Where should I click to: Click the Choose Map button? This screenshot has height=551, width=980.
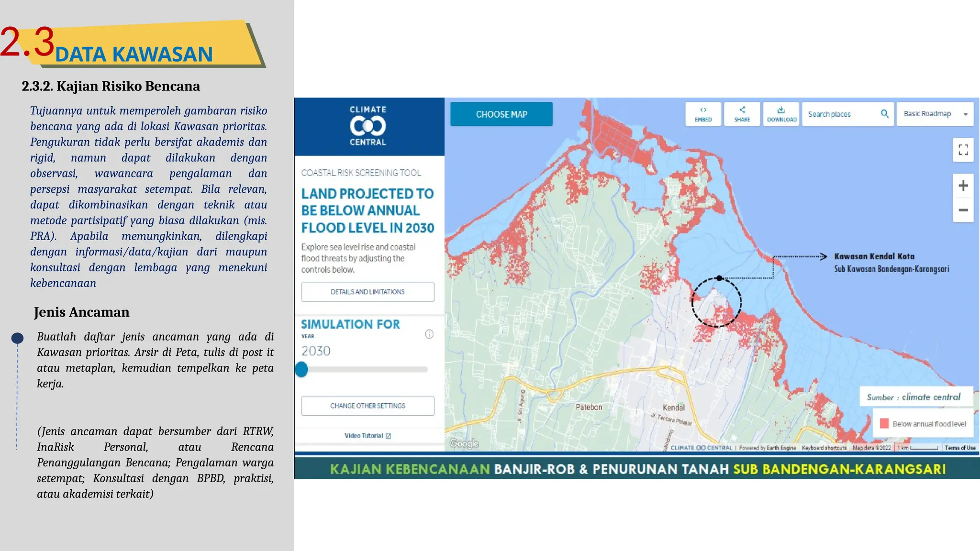coord(501,114)
